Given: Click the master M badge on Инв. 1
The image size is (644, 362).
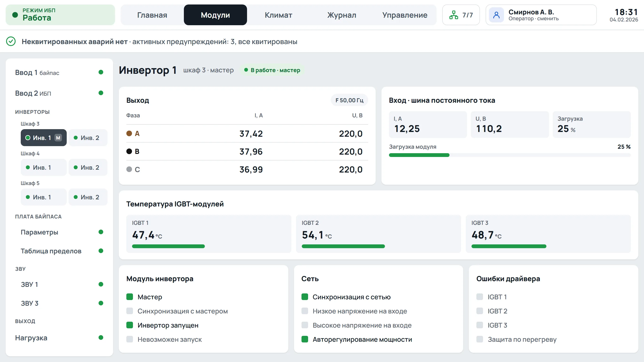Looking at the screenshot, I should (x=58, y=138).
